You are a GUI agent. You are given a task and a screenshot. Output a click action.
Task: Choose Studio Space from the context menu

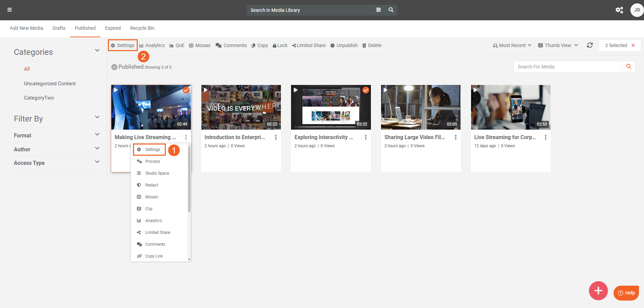157,173
